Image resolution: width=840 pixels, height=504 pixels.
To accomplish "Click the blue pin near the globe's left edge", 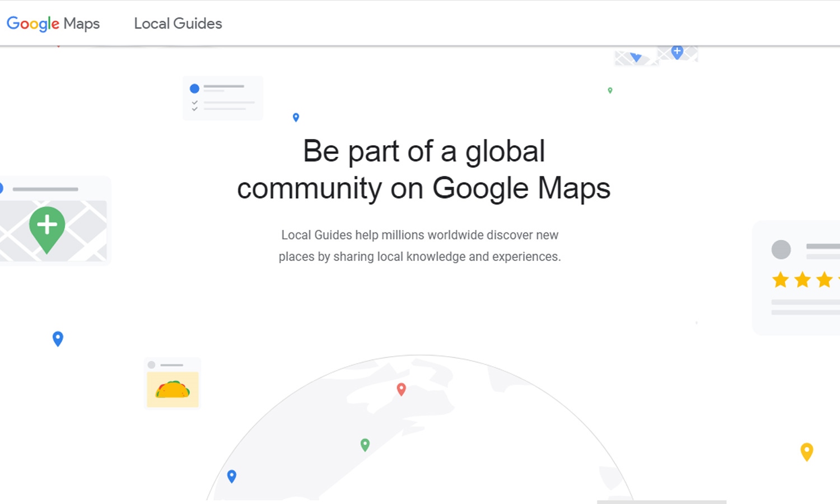I will click(x=231, y=476).
